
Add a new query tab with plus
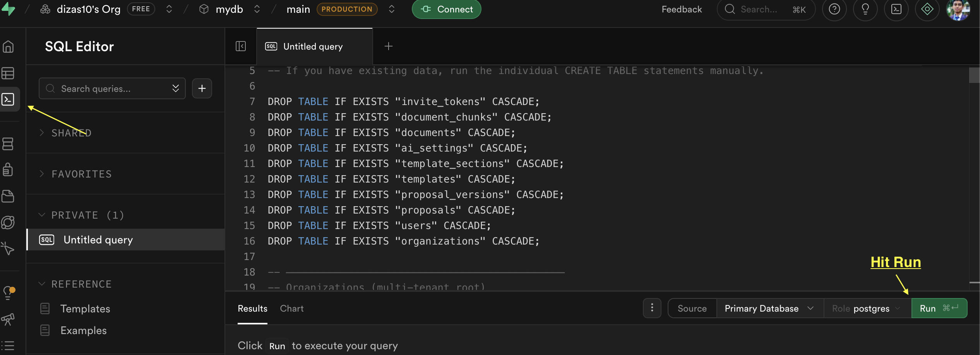pos(389,47)
